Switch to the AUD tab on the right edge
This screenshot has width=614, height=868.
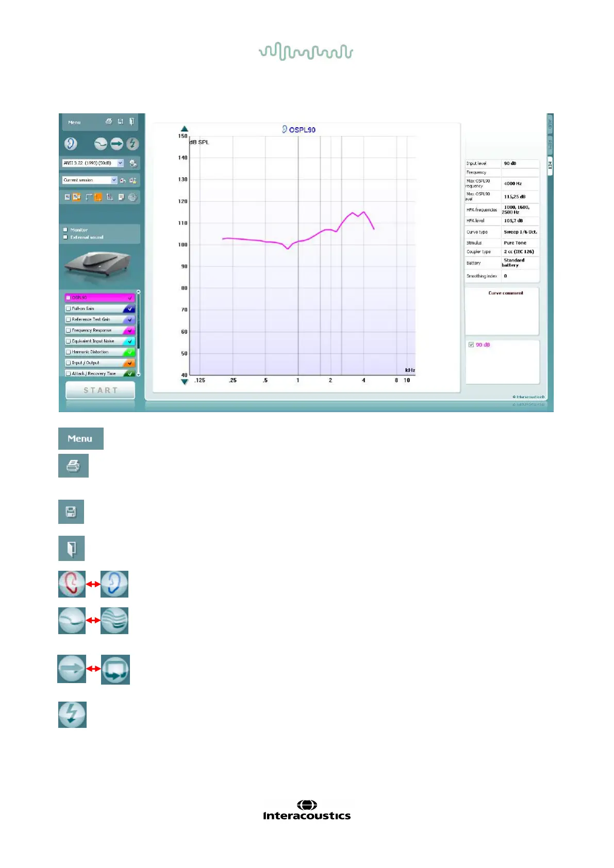[550, 124]
